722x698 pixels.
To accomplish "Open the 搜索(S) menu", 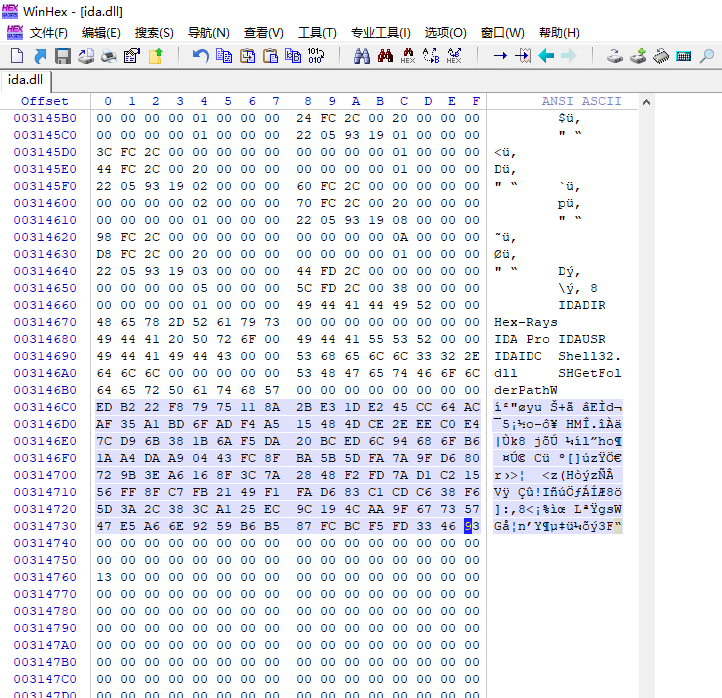I will click(x=154, y=33).
